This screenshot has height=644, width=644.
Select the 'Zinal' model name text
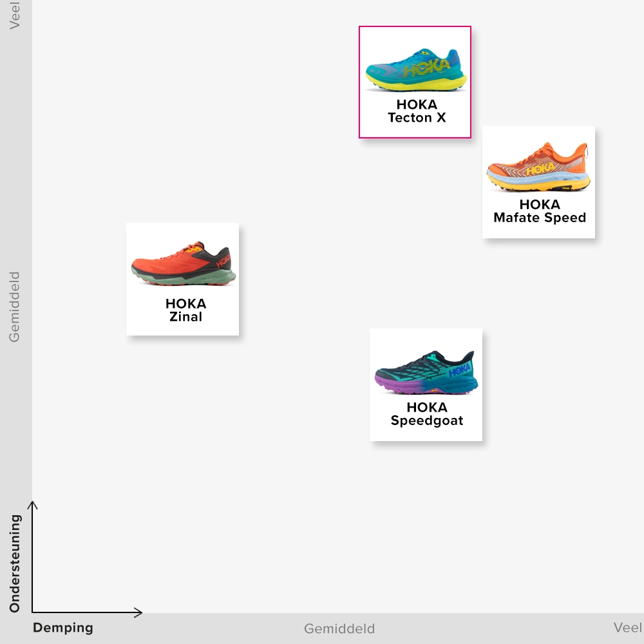tap(185, 317)
